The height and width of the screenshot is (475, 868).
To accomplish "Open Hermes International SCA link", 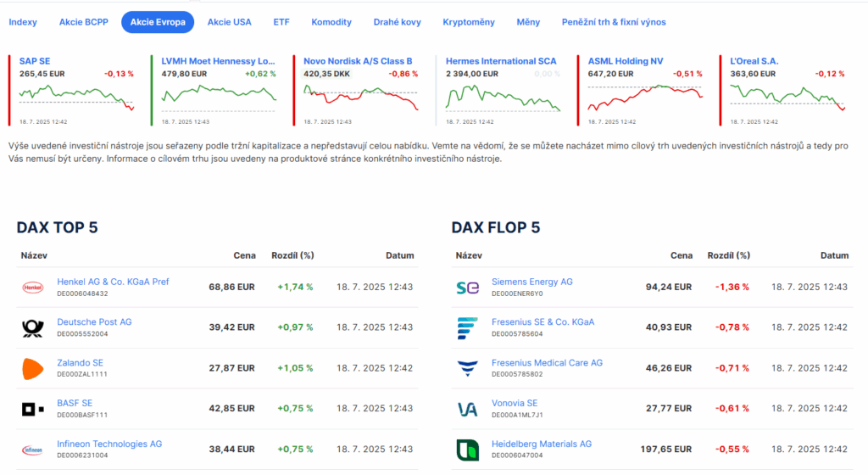I will click(x=501, y=61).
